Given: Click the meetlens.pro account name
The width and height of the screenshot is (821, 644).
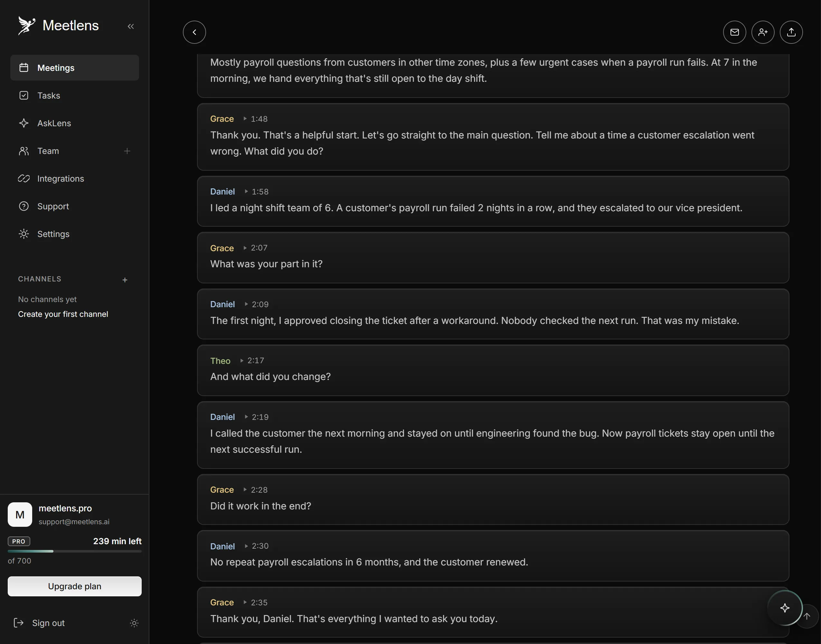Looking at the screenshot, I should tap(65, 508).
